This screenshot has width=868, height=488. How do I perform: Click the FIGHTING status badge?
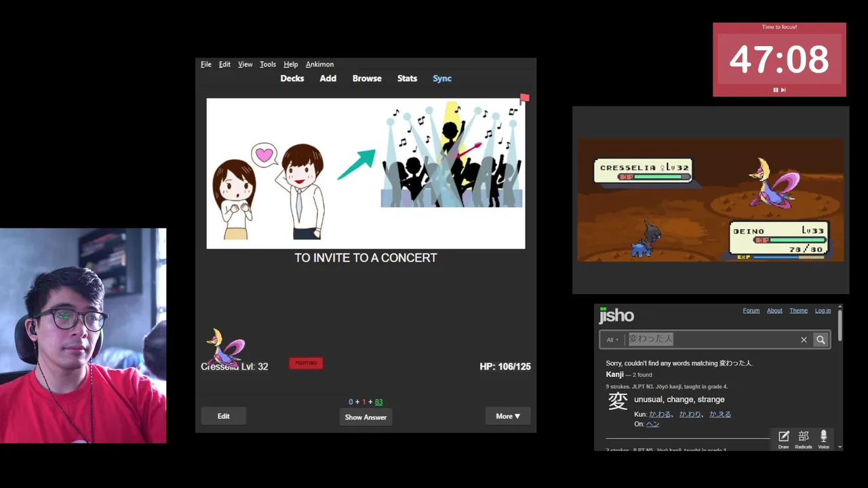[306, 363]
